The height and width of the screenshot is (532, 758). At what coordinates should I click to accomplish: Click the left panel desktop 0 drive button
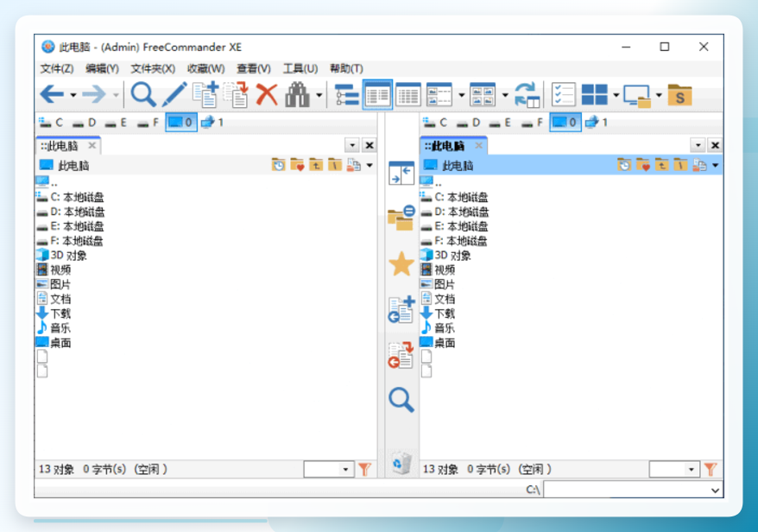coord(181,123)
